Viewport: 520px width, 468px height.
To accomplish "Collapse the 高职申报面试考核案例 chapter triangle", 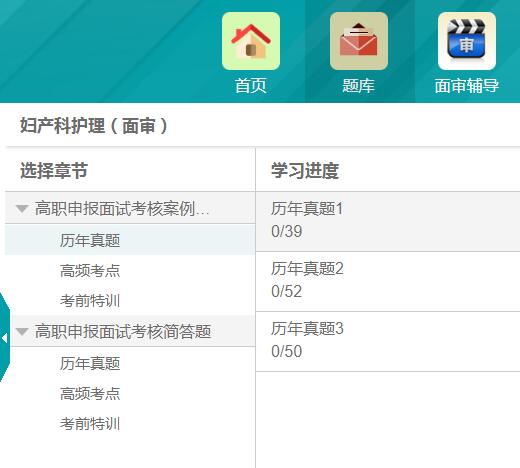I will [22, 209].
